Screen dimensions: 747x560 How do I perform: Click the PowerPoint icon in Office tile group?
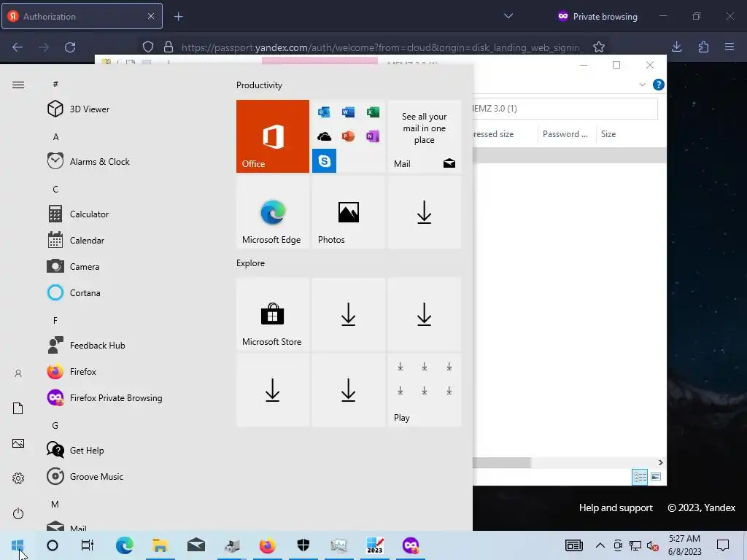click(x=348, y=136)
